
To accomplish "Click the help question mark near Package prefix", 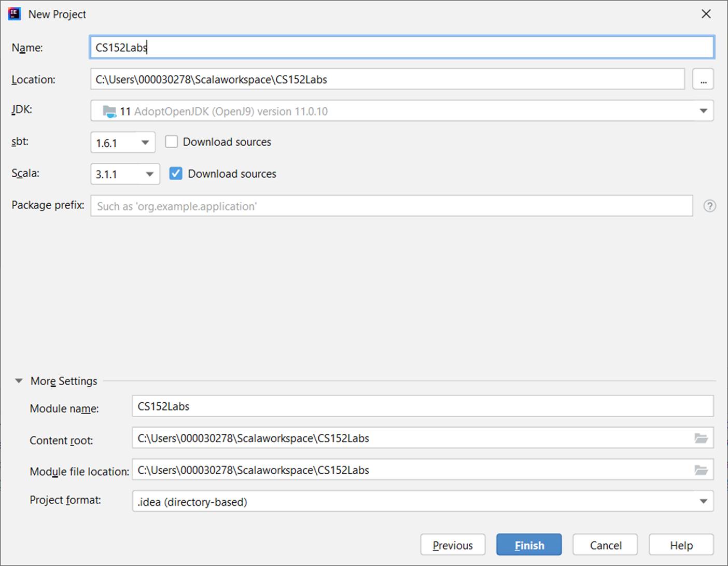I will [x=709, y=206].
